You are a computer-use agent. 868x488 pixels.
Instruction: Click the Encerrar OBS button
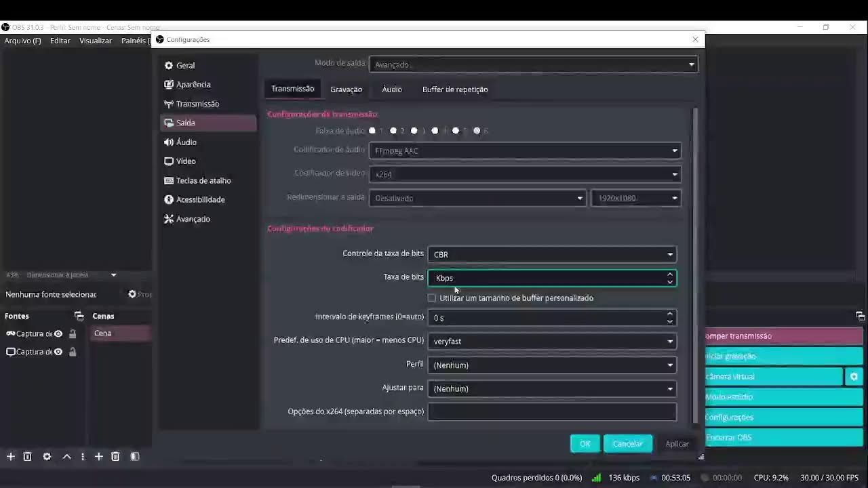(x=784, y=438)
